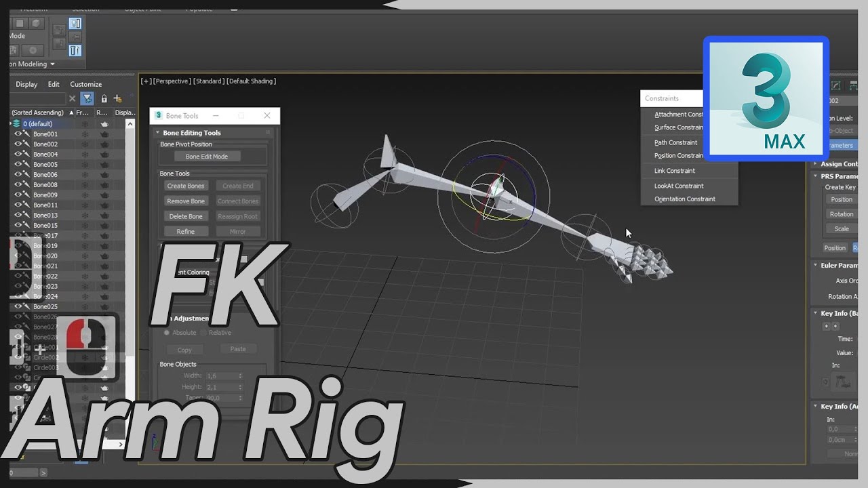This screenshot has height=488, width=868.
Task: Collapse the 0 (default) layer tree arrow
Action: click(11, 124)
